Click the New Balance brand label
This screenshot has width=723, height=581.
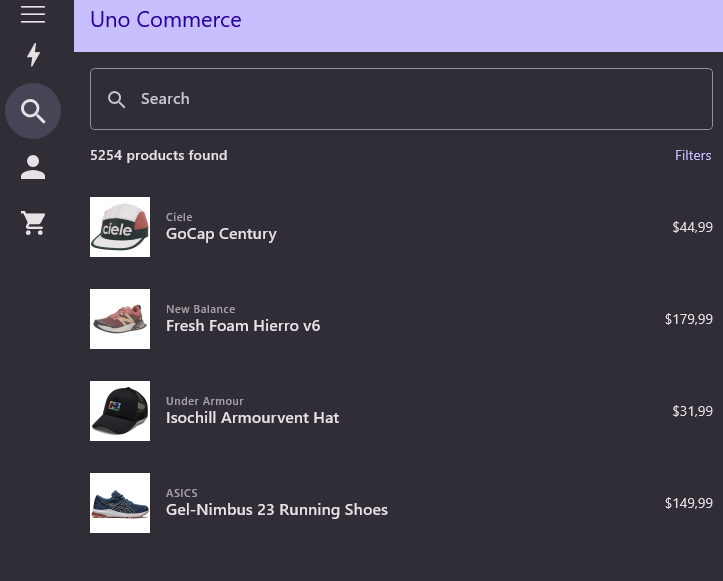click(201, 309)
